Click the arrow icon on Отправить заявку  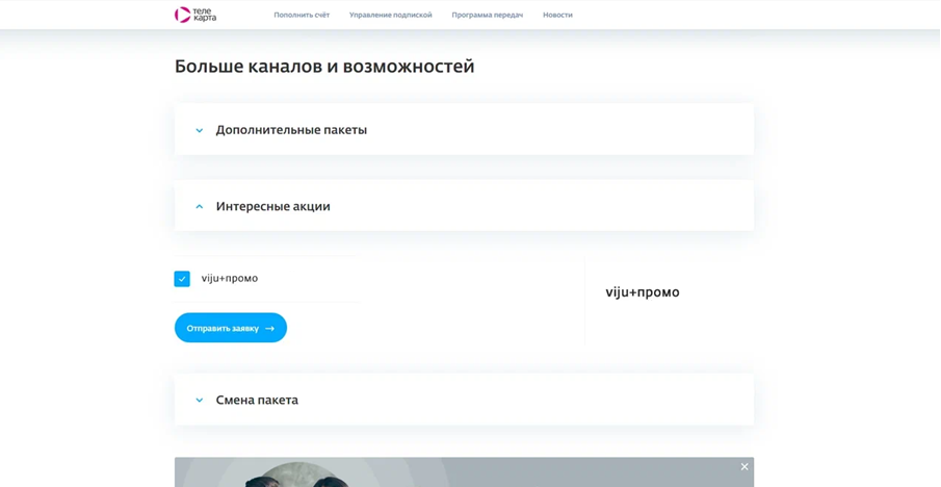click(x=269, y=328)
